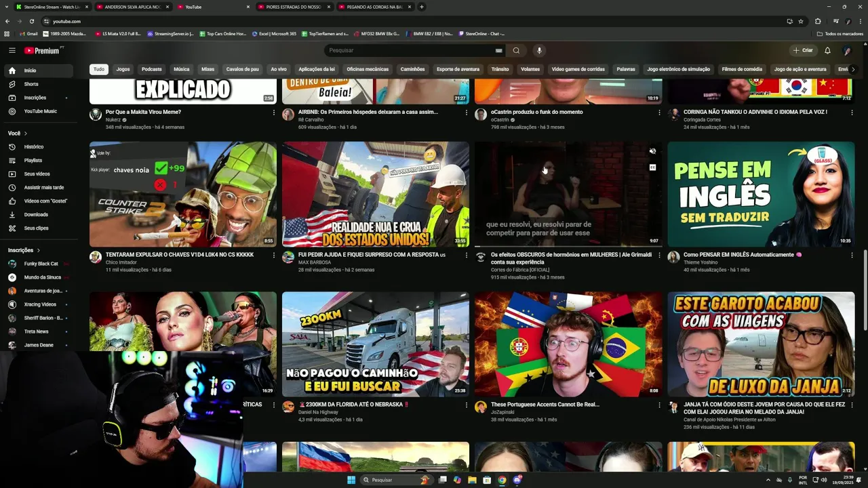Open the browser extensions puzzle icon
868x488 pixels.
coord(818,21)
